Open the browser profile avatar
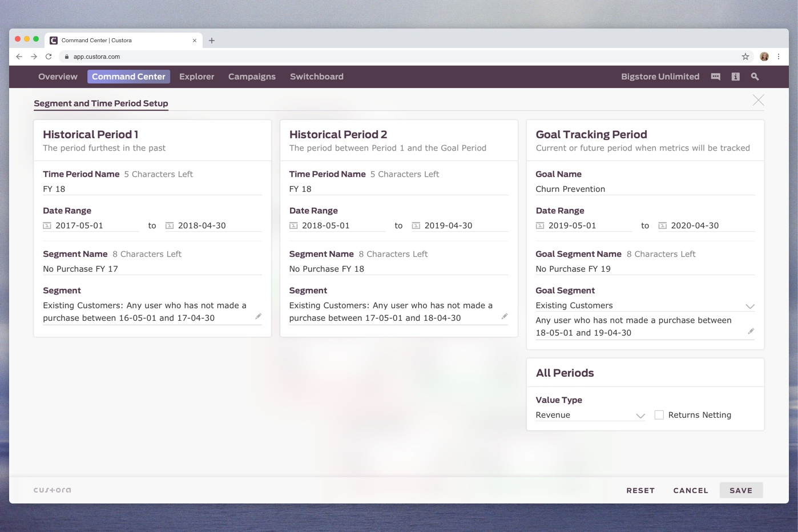The width and height of the screenshot is (798, 532). coord(764,57)
